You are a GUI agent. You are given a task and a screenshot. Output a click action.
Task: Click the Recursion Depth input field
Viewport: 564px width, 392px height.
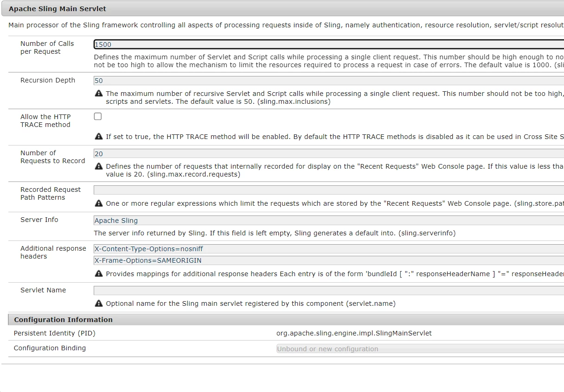point(329,81)
